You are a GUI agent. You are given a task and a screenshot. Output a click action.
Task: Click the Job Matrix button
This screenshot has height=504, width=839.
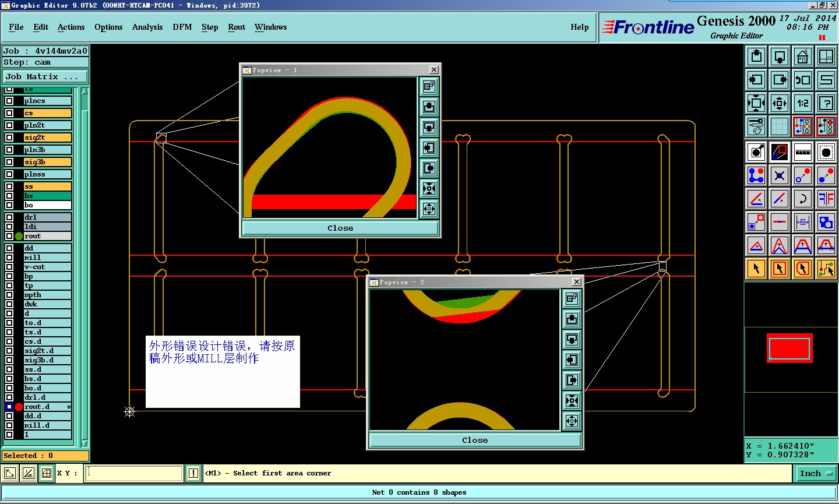[45, 76]
